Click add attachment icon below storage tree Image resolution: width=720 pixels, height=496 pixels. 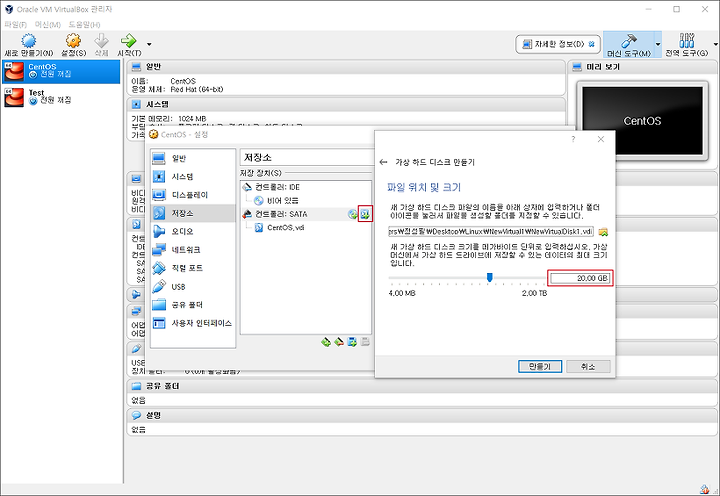352,342
